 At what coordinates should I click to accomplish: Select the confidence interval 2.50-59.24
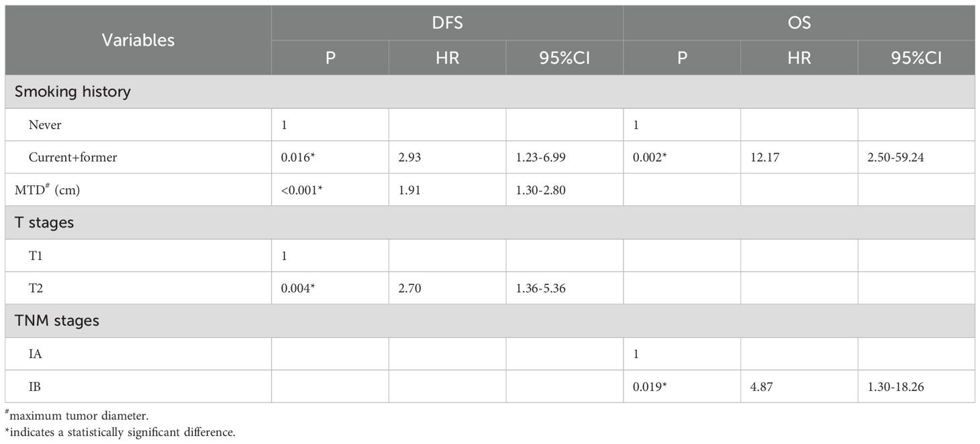coord(898,157)
